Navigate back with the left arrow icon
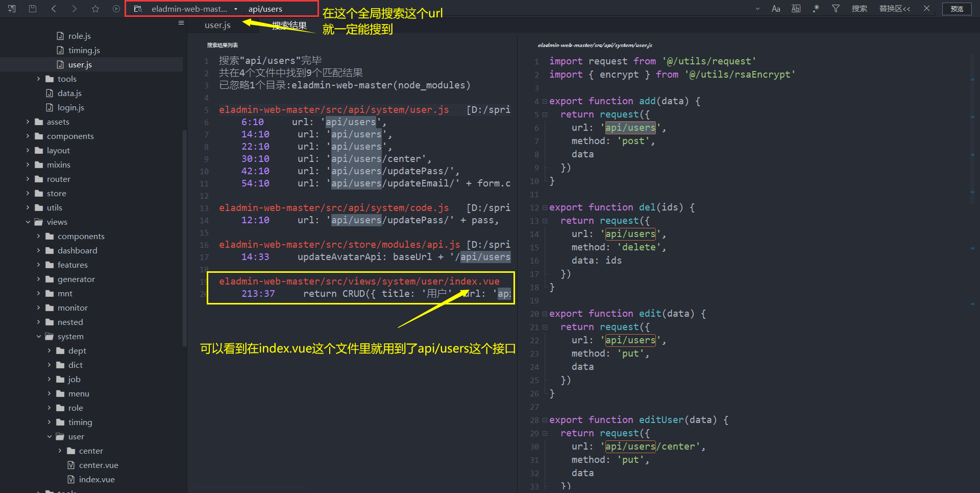The image size is (980, 493). tap(54, 9)
